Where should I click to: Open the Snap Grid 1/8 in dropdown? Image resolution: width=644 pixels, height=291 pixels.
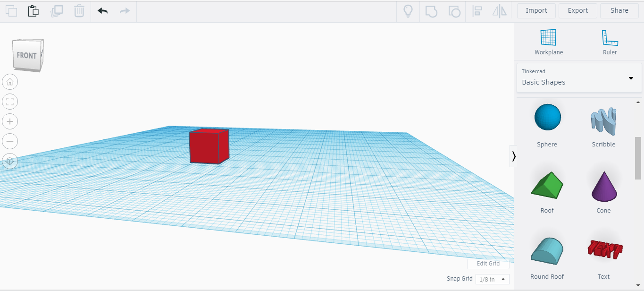coord(493,279)
